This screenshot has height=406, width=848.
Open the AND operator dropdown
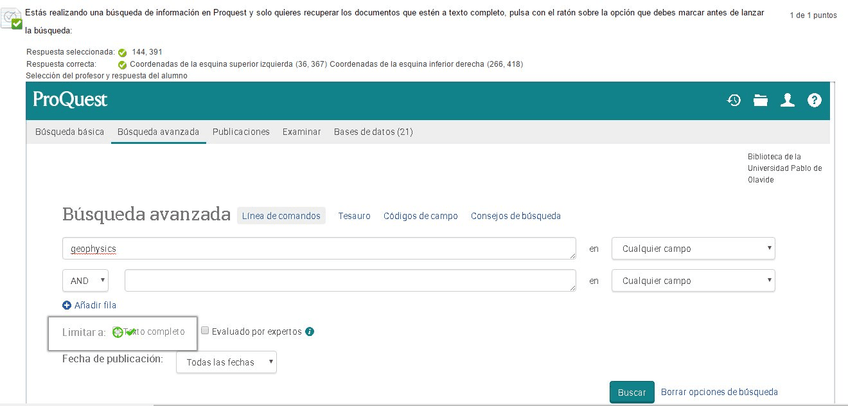click(x=89, y=281)
